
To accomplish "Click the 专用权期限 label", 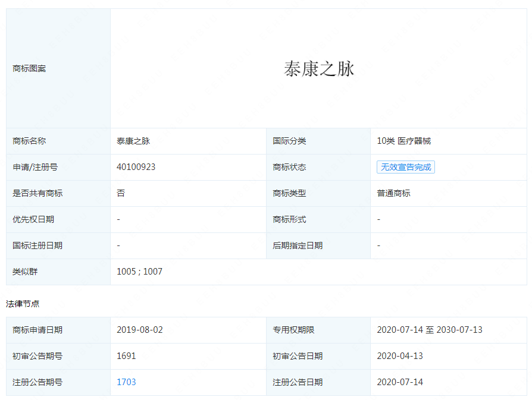I will point(293,330).
